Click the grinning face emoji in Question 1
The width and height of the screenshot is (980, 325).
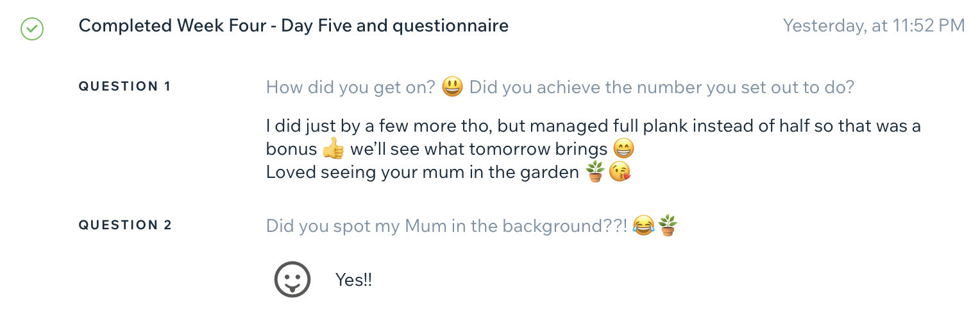point(453,87)
